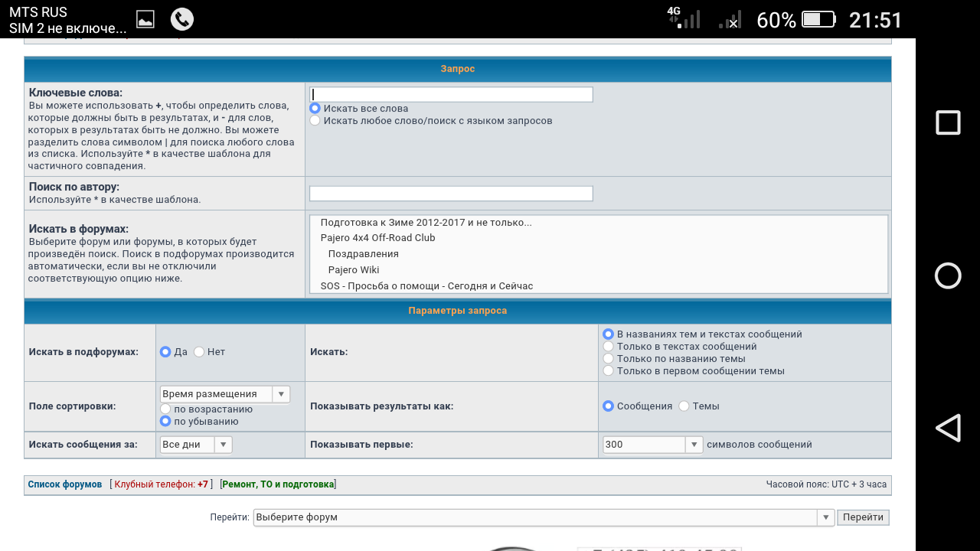The width and height of the screenshot is (980, 551).
Task: Show results as 'Темы'
Action: click(x=684, y=406)
